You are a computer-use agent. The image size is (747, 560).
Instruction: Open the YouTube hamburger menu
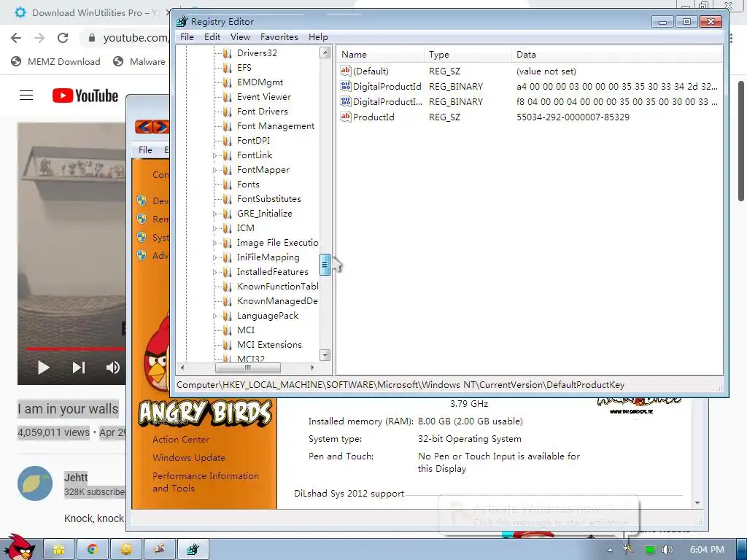click(26, 96)
